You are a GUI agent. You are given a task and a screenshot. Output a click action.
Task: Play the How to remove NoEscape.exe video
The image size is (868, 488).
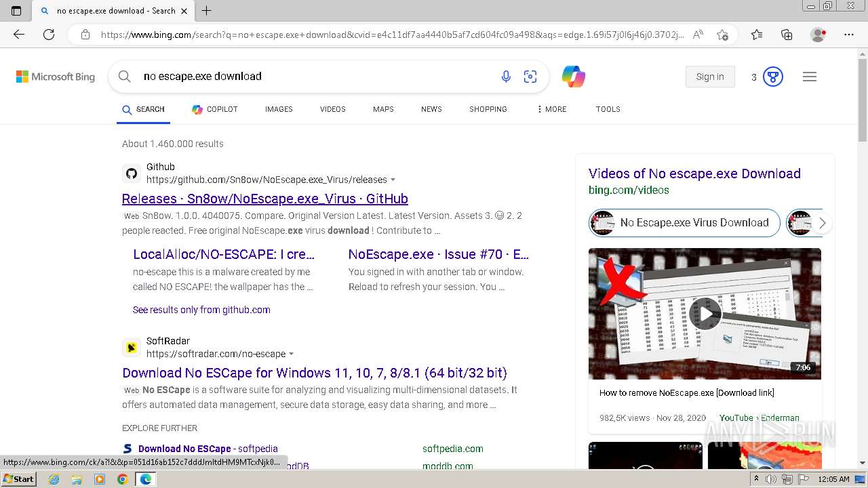pyautogui.click(x=705, y=314)
